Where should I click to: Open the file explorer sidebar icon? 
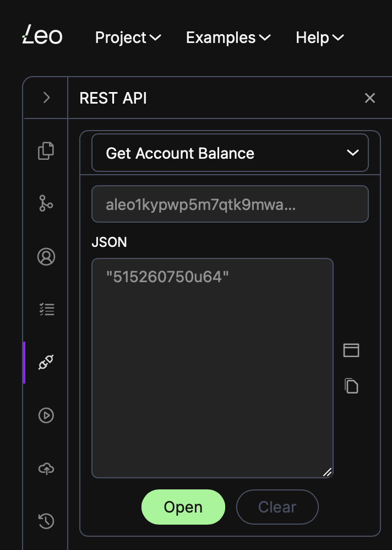click(46, 151)
